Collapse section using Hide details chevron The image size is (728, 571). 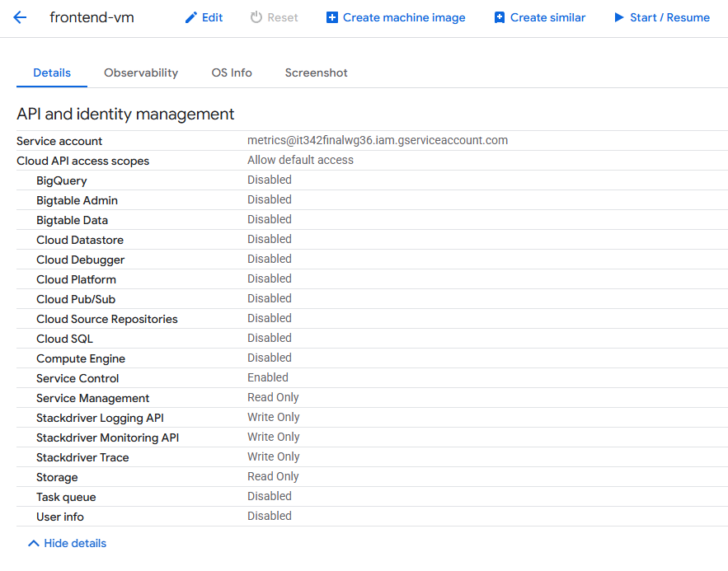(34, 543)
